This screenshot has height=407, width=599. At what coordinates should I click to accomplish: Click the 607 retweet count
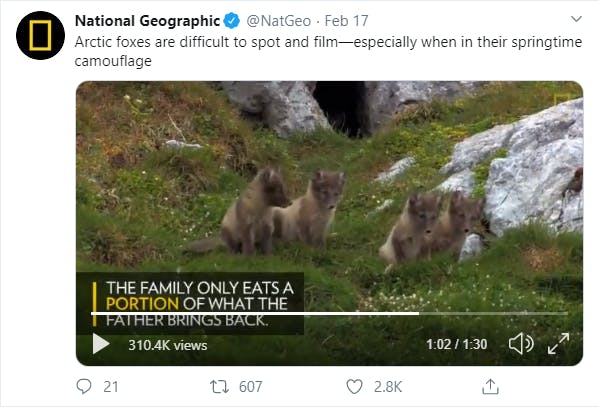pyautogui.click(x=251, y=387)
